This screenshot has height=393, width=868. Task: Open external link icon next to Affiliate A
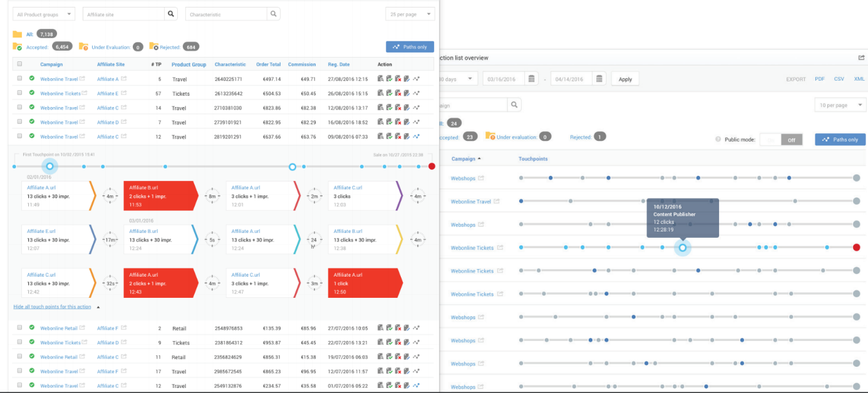point(124,79)
